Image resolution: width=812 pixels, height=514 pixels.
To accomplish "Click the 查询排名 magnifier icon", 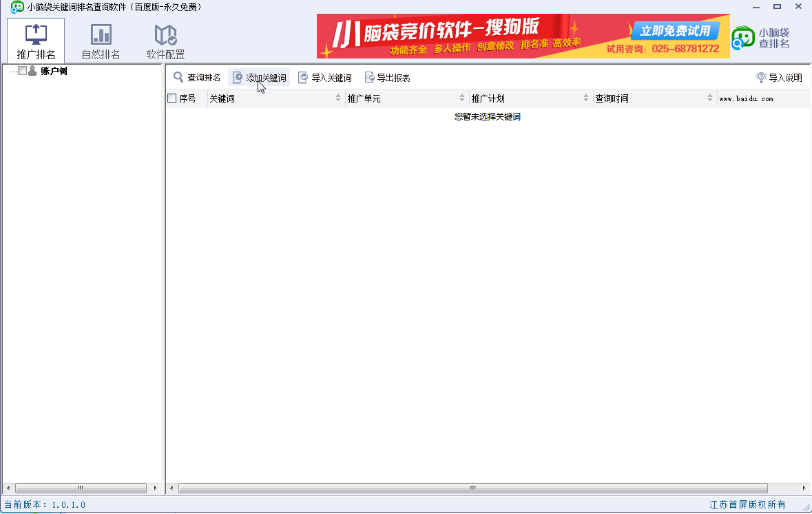I will point(178,77).
